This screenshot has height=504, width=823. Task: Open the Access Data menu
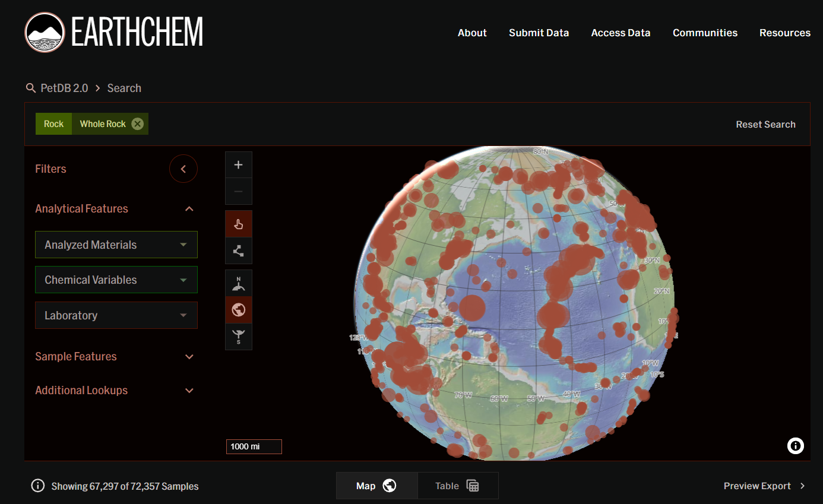coord(621,33)
